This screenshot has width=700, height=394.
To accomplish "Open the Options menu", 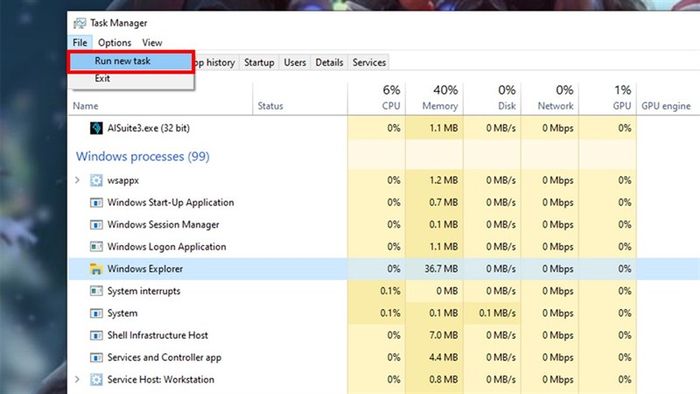I will point(115,42).
